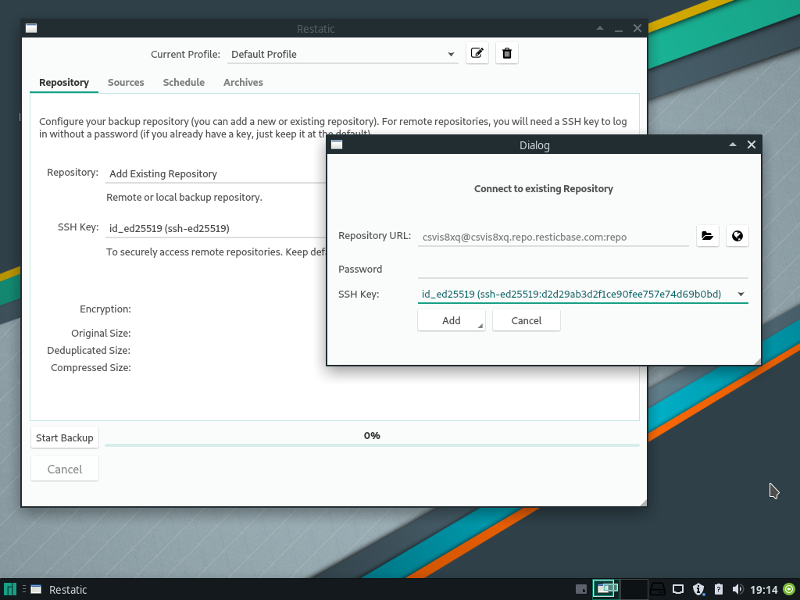Shade the Restatic window with the up arrow

point(600,28)
